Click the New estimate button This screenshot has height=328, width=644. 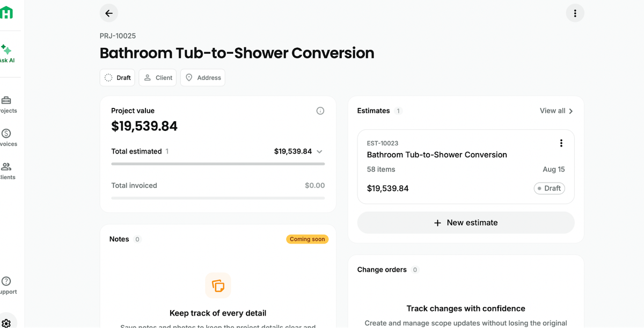coord(466,223)
